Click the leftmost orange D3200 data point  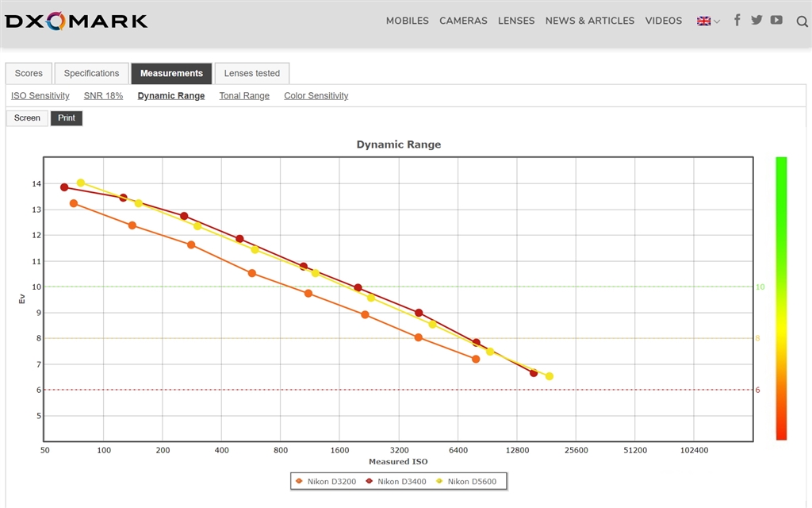pos(74,203)
